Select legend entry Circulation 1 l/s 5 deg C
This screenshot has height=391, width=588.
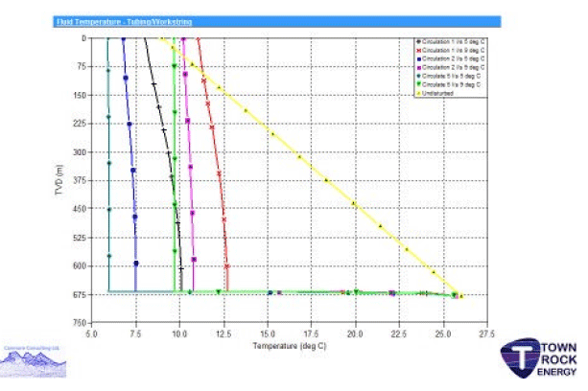(x=451, y=41)
